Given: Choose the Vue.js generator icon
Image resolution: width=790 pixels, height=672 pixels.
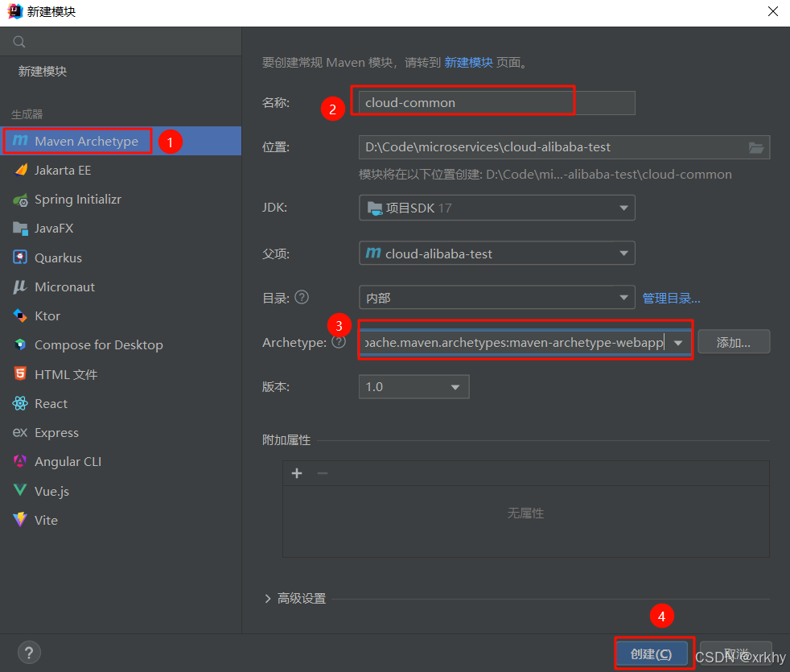Looking at the screenshot, I should pyautogui.click(x=20, y=490).
